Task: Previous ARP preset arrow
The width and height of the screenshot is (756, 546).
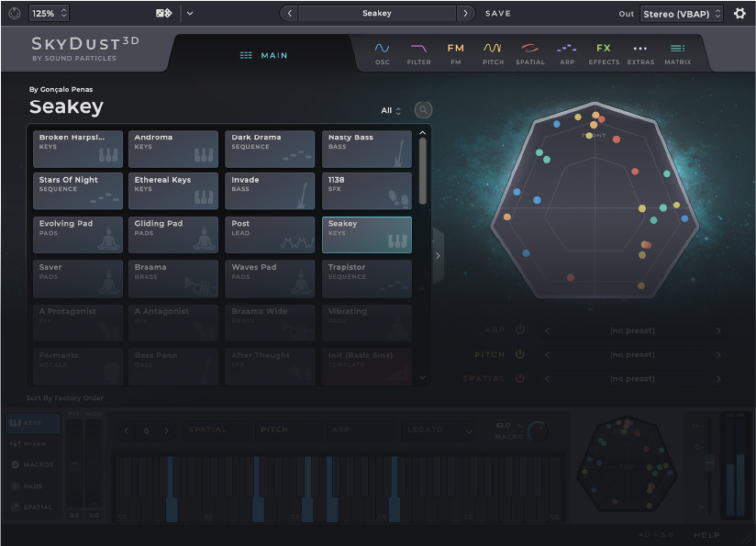Action: pyautogui.click(x=547, y=330)
